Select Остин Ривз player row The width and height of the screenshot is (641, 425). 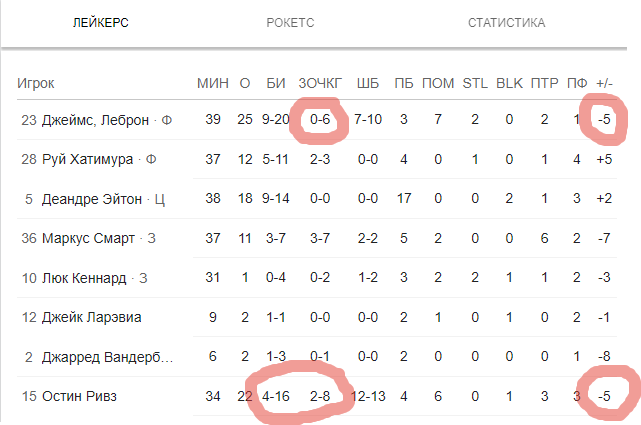[79, 396]
